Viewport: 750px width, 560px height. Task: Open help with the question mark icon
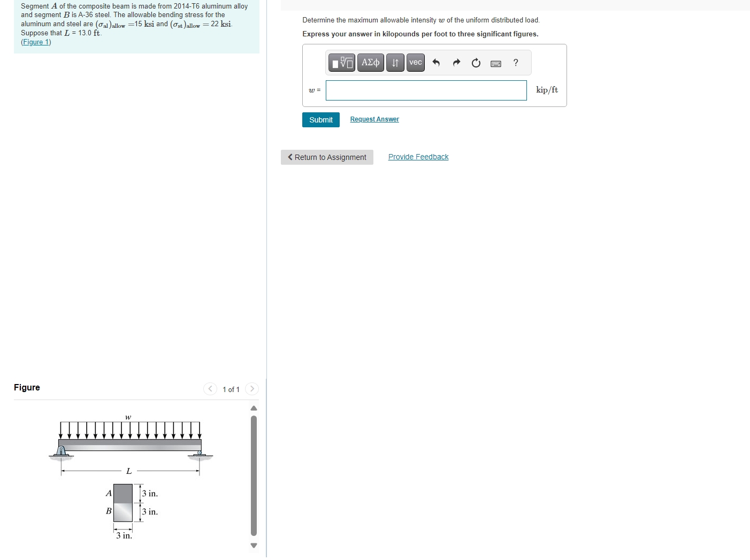515,63
